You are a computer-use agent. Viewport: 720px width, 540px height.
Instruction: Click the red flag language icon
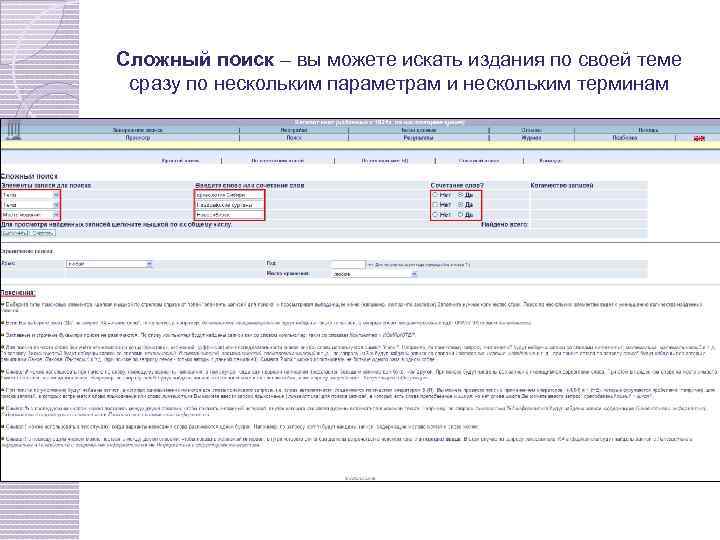699,138
